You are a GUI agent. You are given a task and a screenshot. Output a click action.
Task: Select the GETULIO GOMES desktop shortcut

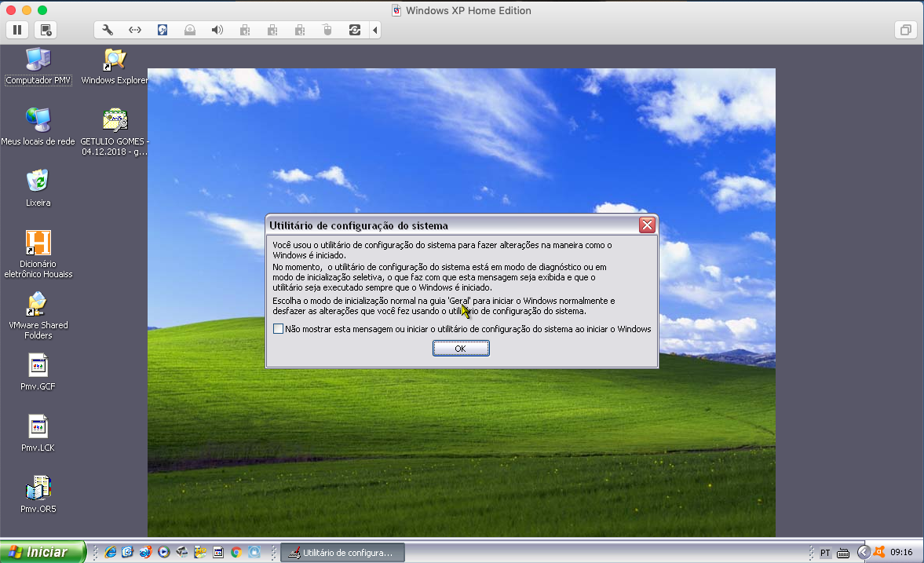(115, 131)
